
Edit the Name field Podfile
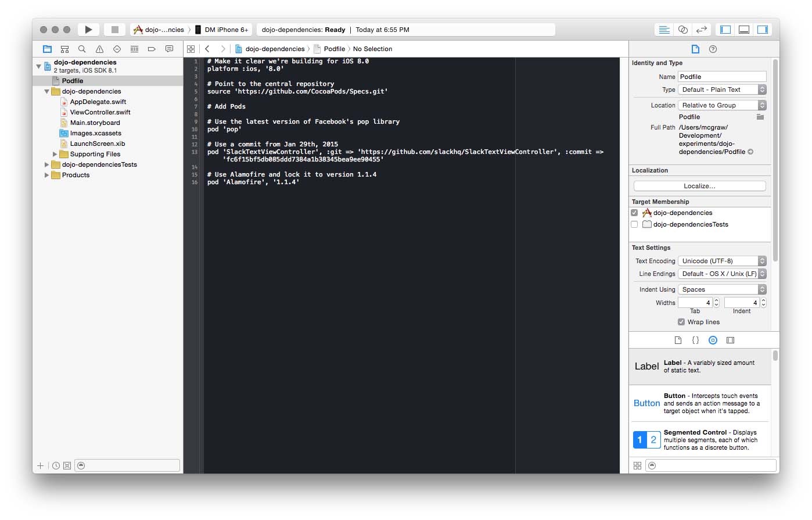tap(722, 77)
